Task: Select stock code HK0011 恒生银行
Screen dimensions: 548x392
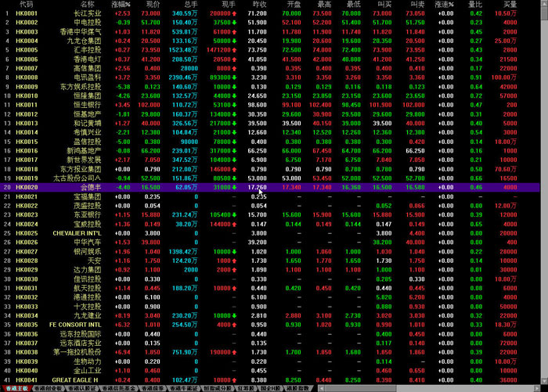Action: [x=27, y=105]
